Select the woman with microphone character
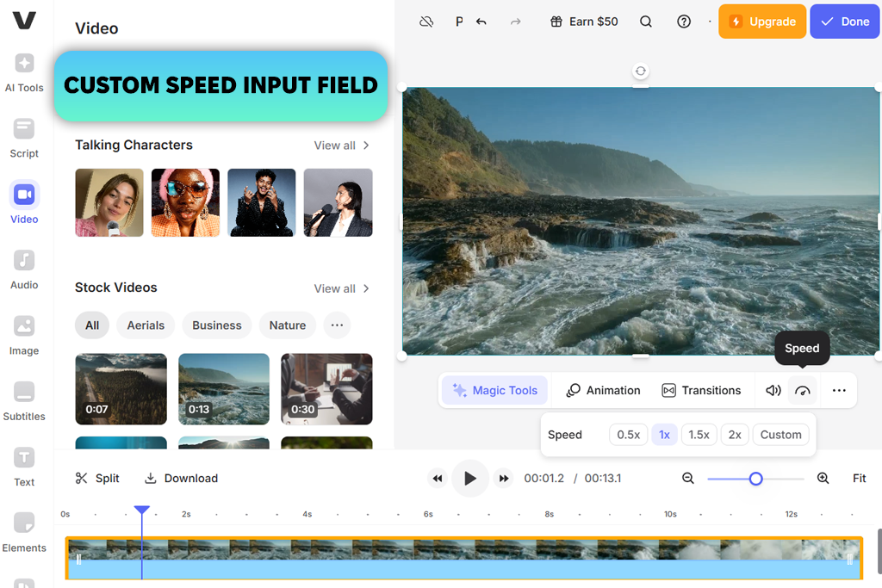Screen dimensions: 882x588 coord(109,202)
